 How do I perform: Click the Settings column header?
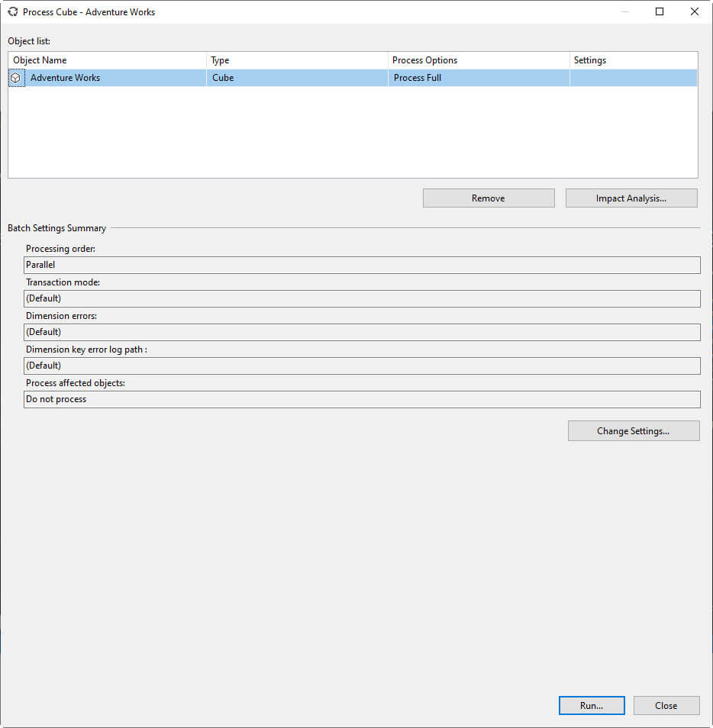click(x=634, y=60)
